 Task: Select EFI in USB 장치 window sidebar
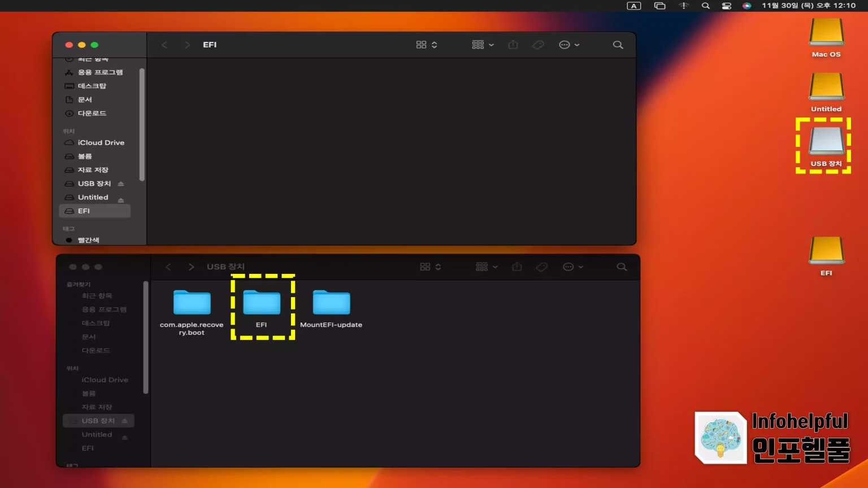pos(99,448)
